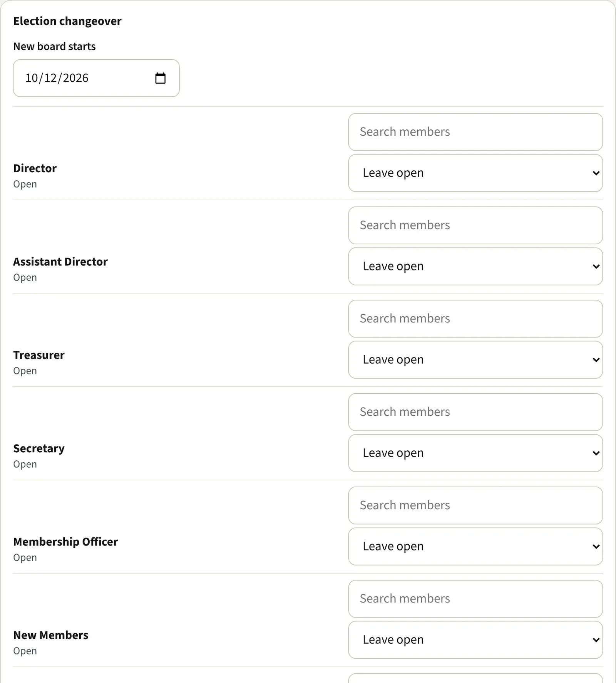616x683 pixels.
Task: Open the Membership Officer Leave open dropdown
Action: point(475,546)
